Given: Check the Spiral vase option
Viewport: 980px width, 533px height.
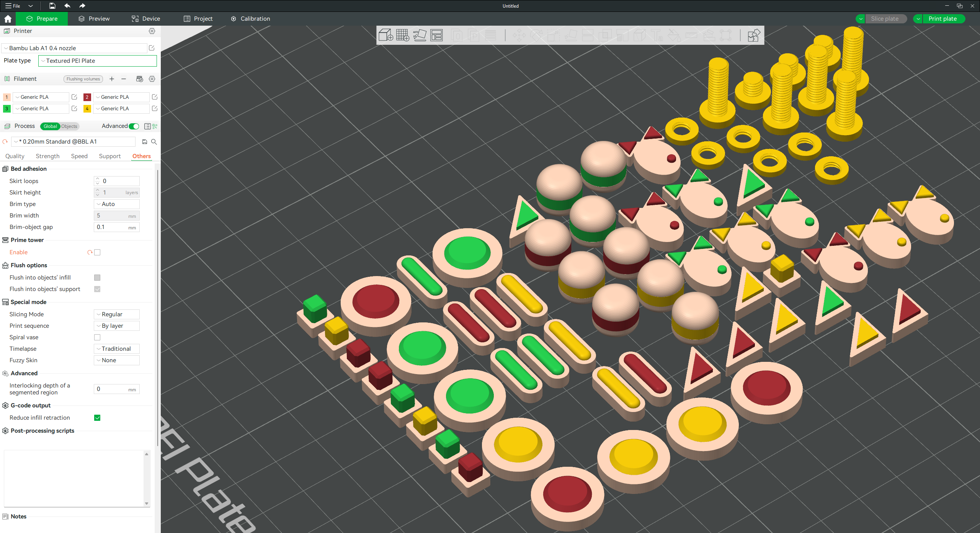Looking at the screenshot, I should coord(97,337).
